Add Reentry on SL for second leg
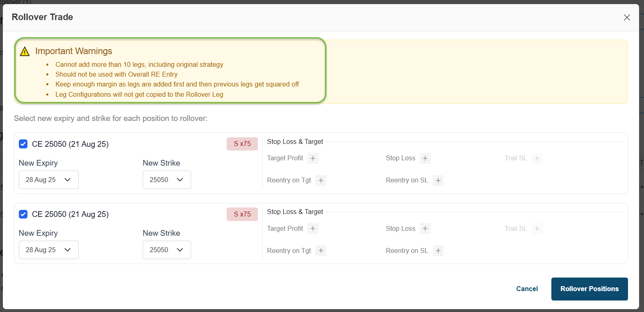Image resolution: width=644 pixels, height=312 pixels. coord(438,251)
